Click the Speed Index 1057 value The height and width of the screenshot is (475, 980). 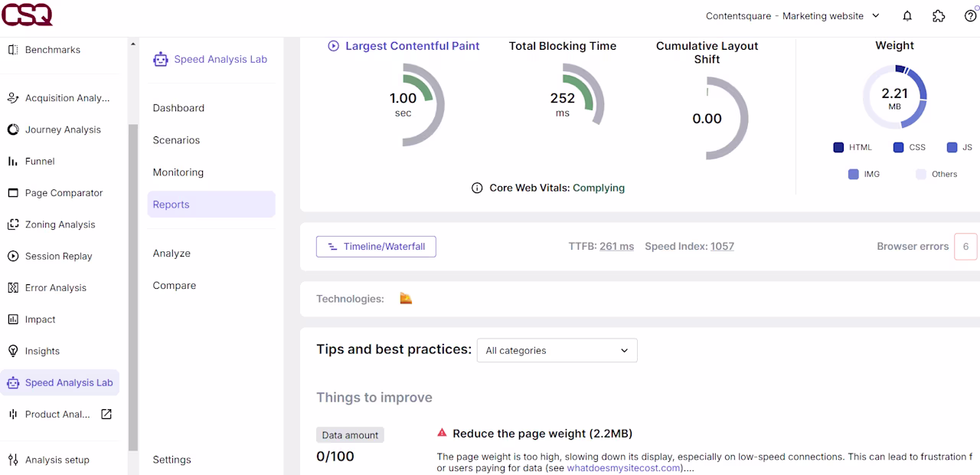point(722,247)
